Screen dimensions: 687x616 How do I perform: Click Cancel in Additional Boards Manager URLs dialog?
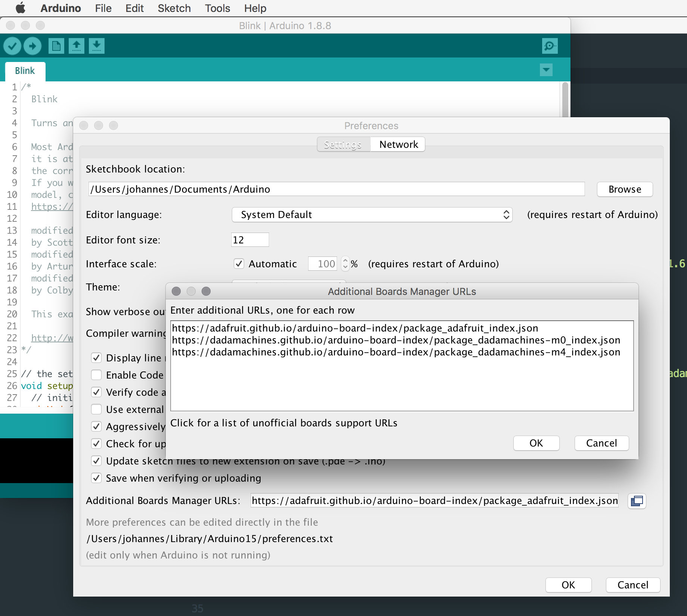(x=601, y=443)
